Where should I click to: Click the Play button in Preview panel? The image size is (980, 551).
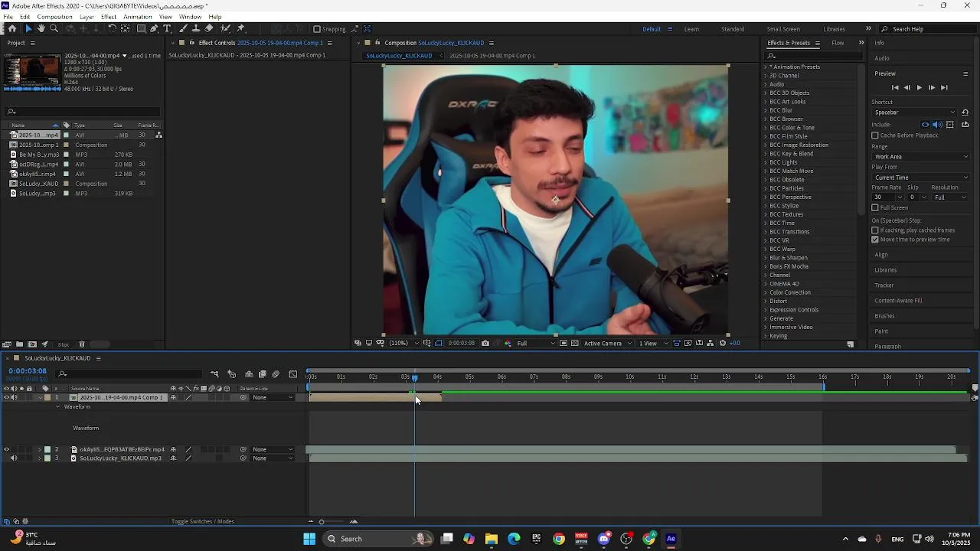point(920,88)
